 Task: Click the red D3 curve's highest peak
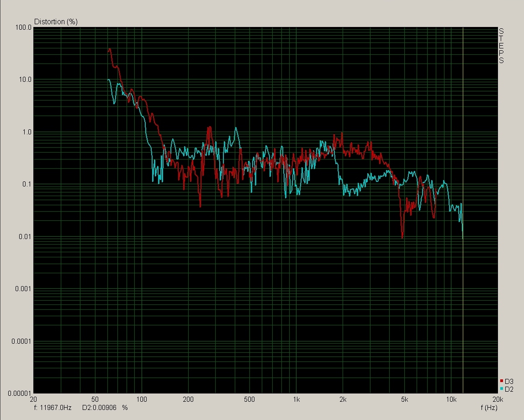coord(110,48)
